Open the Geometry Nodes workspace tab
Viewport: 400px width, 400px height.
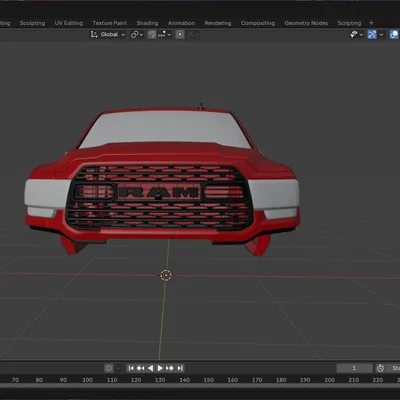[306, 23]
